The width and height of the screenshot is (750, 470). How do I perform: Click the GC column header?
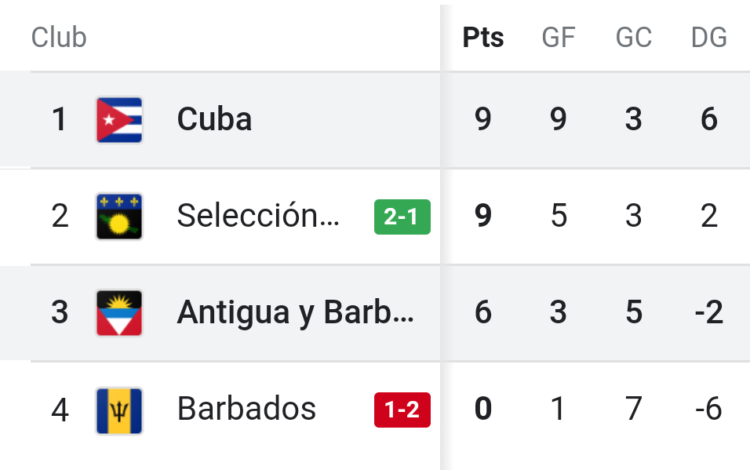tap(633, 38)
